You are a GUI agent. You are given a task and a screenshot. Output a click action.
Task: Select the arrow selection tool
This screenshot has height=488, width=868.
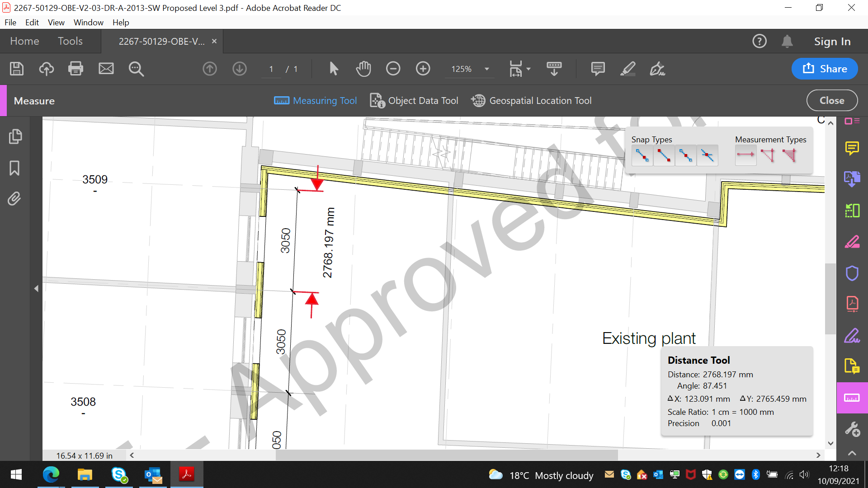(333, 69)
